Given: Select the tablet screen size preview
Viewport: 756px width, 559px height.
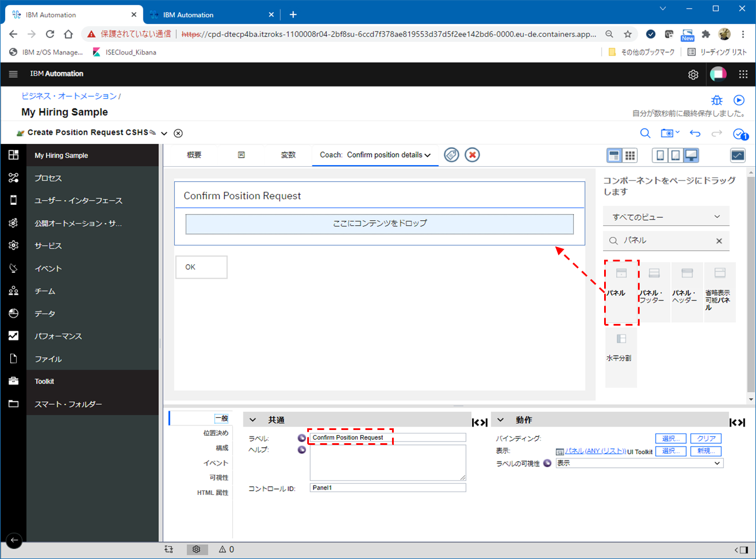Looking at the screenshot, I should pos(676,155).
